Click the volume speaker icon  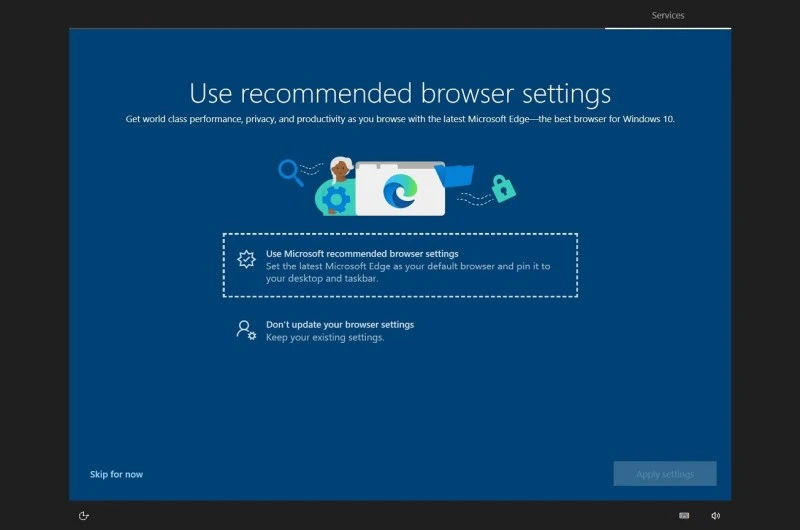716,516
